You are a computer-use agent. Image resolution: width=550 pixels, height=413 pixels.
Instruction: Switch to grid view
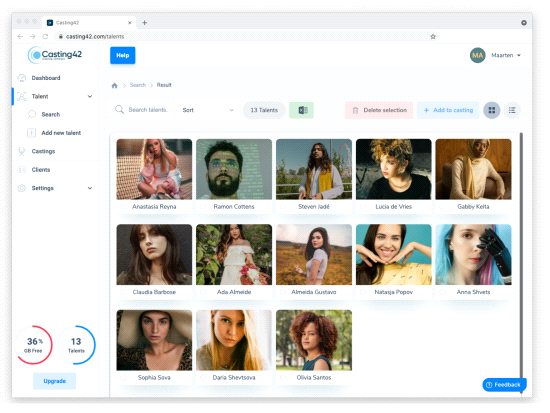492,110
